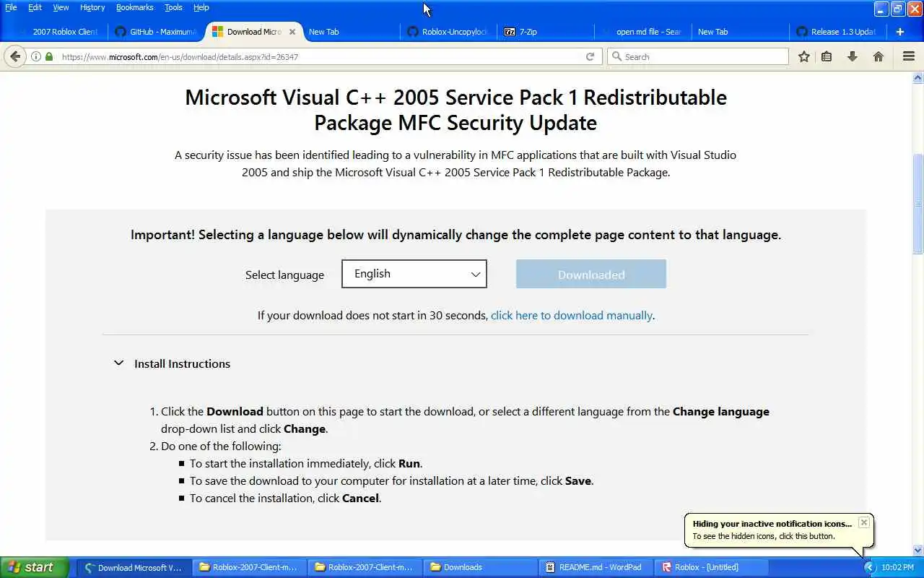924x578 pixels.
Task: Show site information icon in address bar
Action: (x=36, y=56)
